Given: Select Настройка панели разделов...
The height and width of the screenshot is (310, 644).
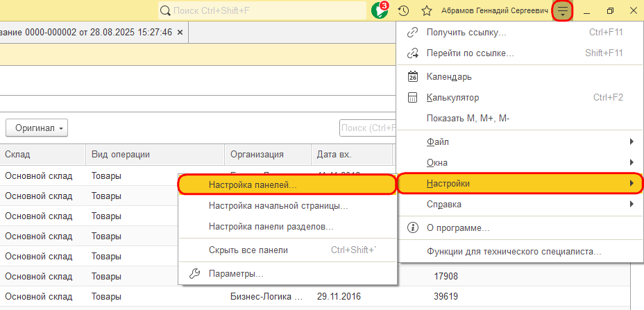Looking at the screenshot, I should [x=288, y=226].
